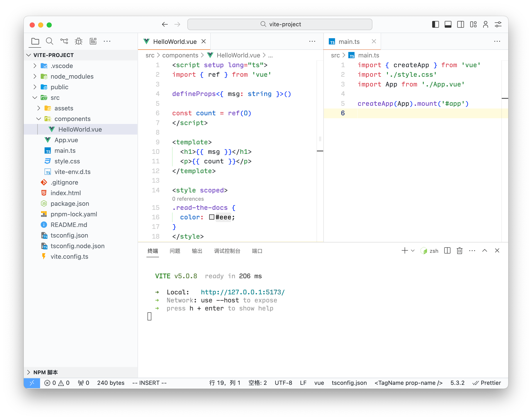Collapse the components folder

(72, 119)
